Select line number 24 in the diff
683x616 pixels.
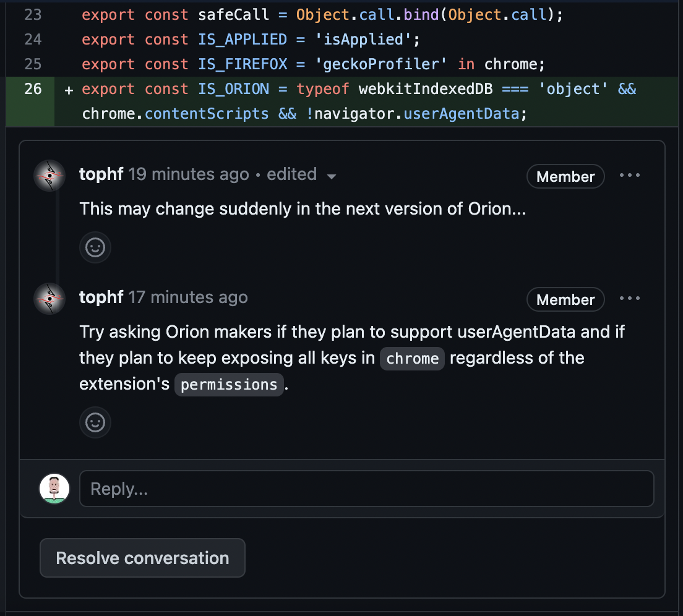click(x=33, y=40)
